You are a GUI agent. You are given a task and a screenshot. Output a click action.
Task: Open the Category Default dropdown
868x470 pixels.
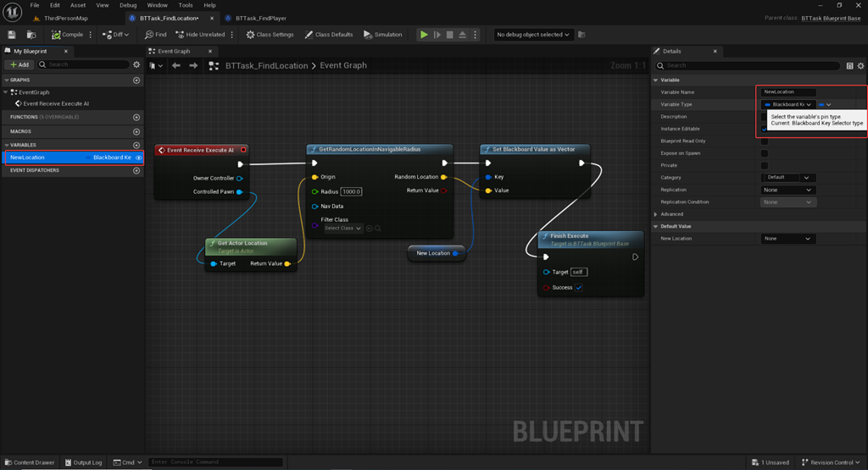(x=787, y=178)
